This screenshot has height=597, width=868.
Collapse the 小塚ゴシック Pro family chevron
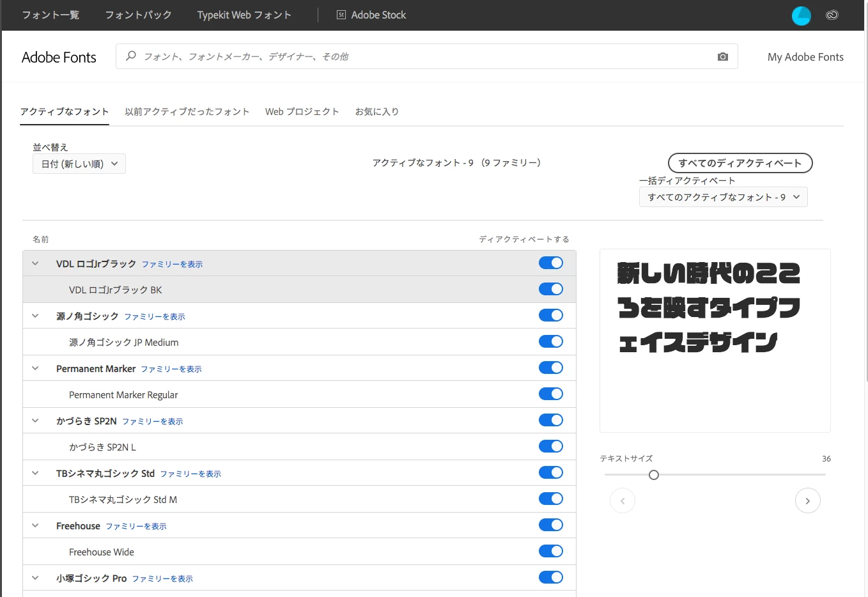35,578
